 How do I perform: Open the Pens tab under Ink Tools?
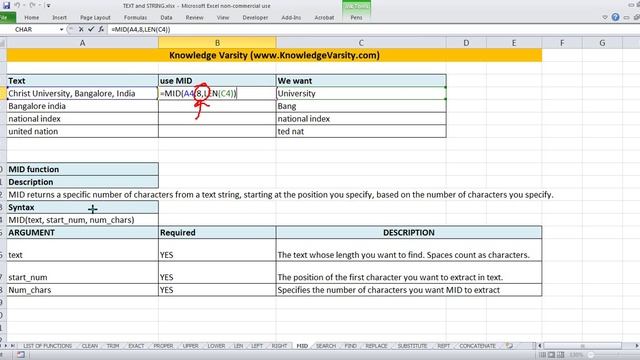tap(356, 18)
